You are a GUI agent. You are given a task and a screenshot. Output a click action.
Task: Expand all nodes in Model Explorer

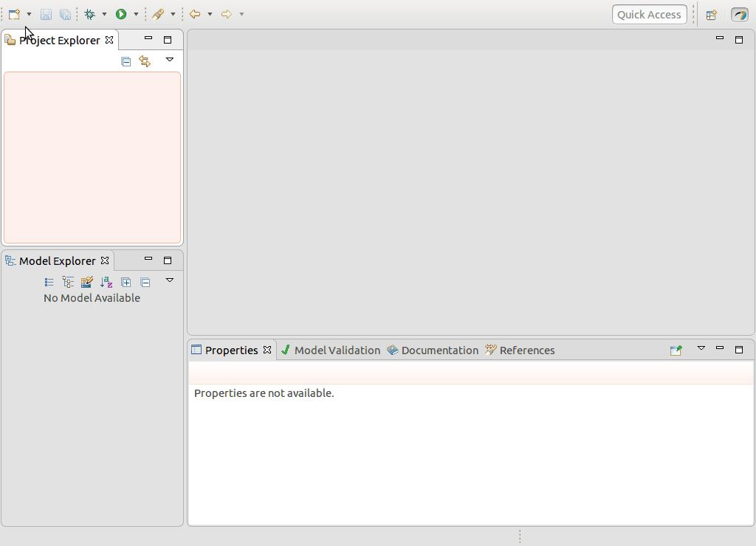(126, 282)
